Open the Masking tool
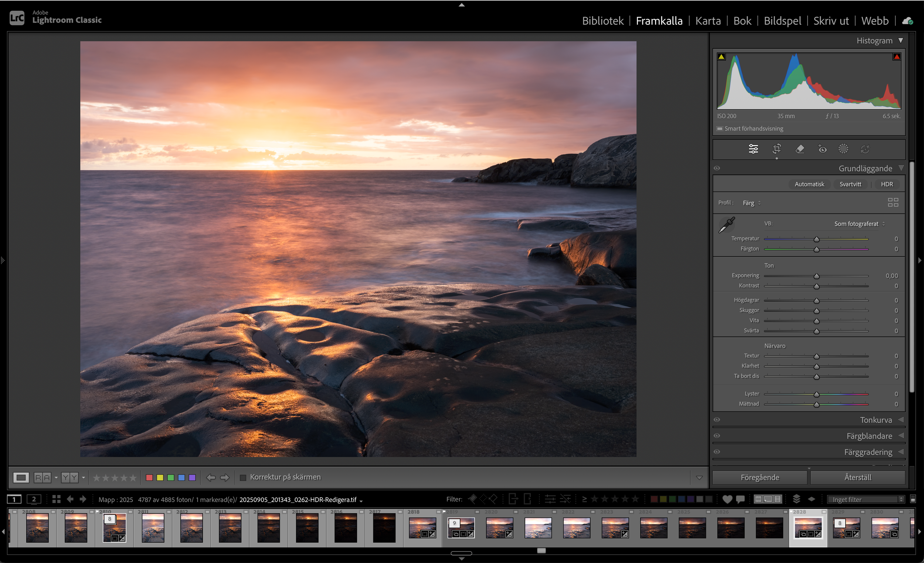The image size is (924, 563). point(843,149)
